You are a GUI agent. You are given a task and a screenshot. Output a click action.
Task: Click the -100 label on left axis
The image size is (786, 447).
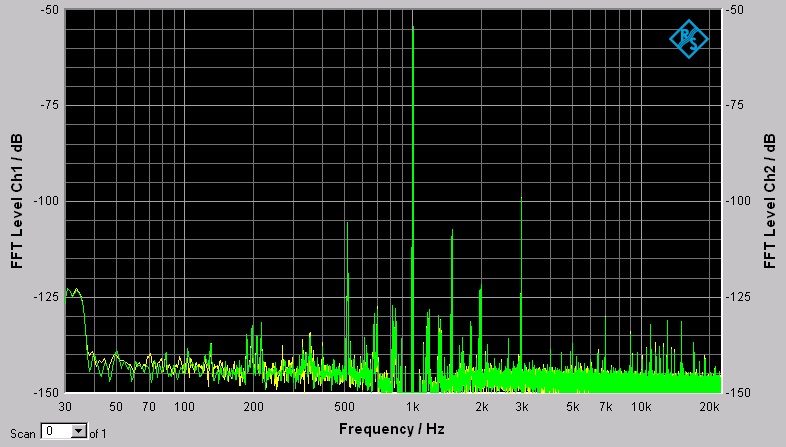coord(44,201)
